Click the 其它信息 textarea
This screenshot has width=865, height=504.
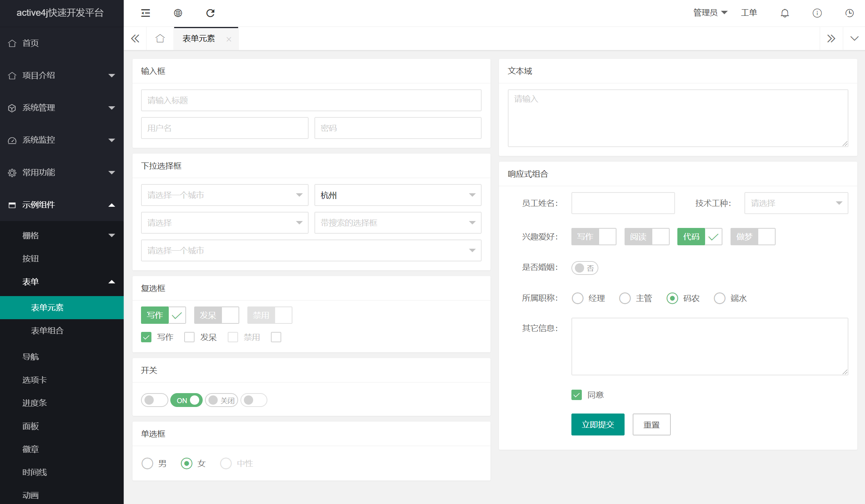point(710,347)
